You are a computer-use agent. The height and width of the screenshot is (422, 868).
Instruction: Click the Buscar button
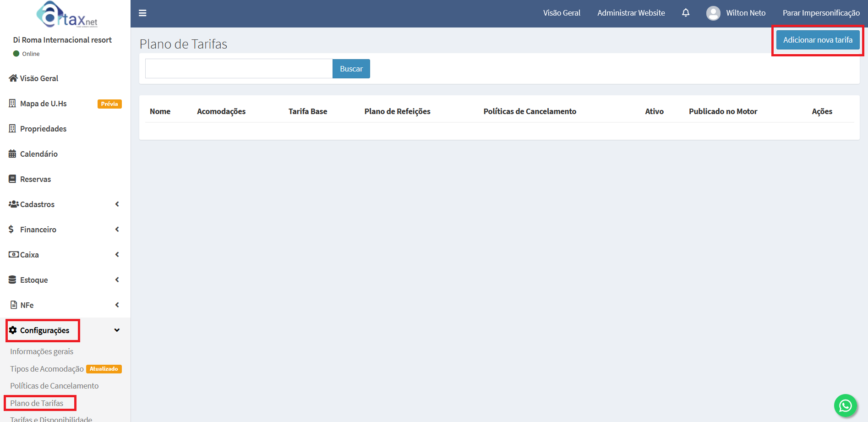click(x=351, y=69)
